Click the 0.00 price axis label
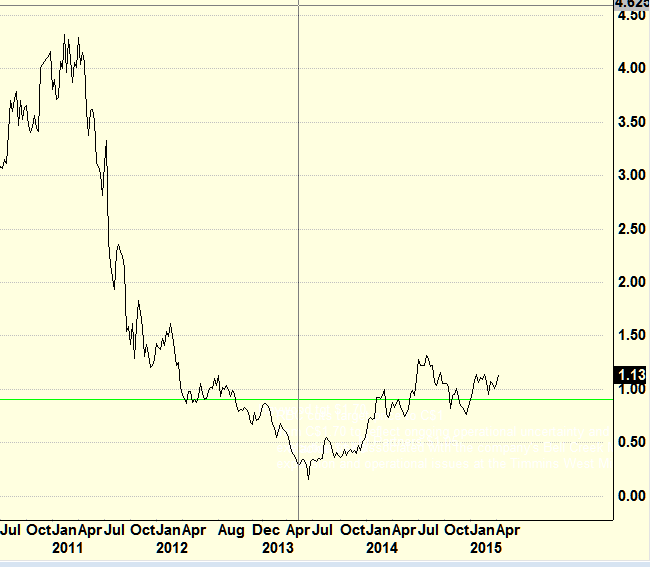Screen dimensions: 650x567 (632, 496)
